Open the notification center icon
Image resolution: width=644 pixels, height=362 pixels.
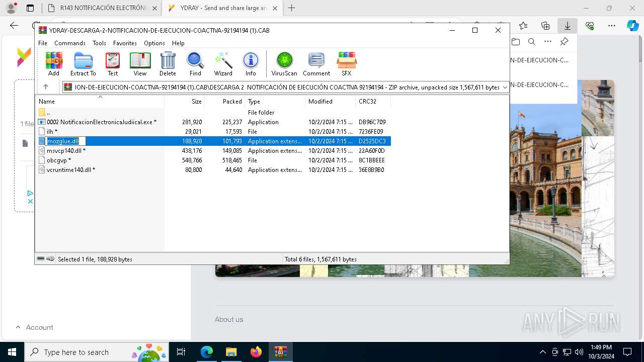pyautogui.click(x=627, y=352)
